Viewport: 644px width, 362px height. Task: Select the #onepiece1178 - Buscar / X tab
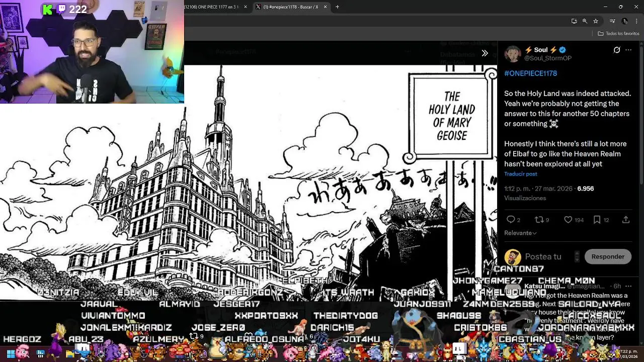pos(291,7)
